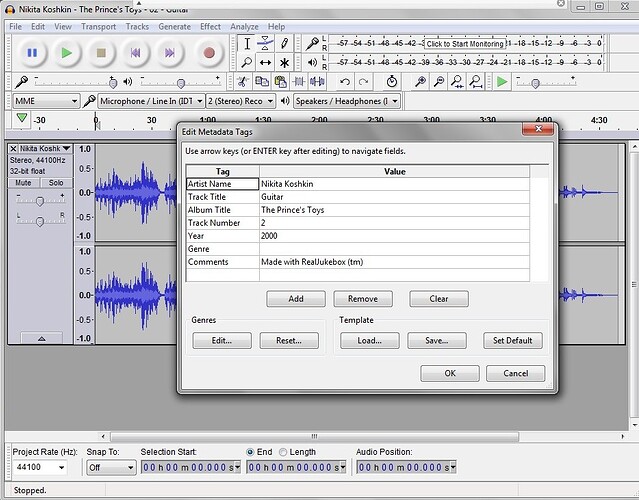Viewport: 639px width, 500px height.
Task: Click the playback meter speaker icon
Action: pos(313,62)
